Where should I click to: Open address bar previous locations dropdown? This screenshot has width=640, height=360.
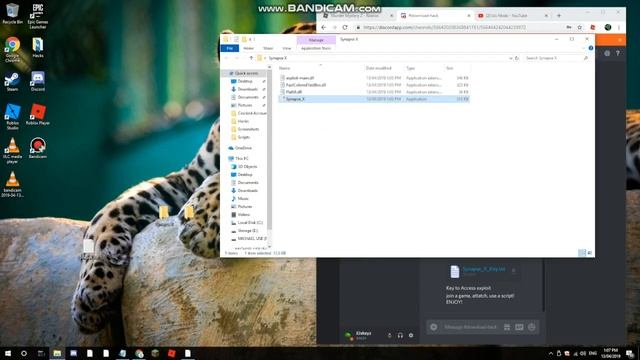click(x=511, y=58)
